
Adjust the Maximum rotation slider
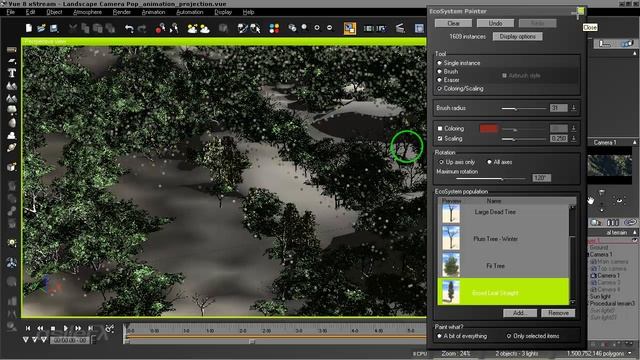(492, 178)
